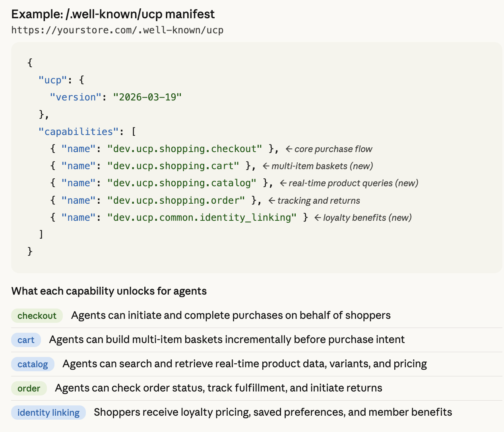
Task: Click the Example manifest title
Action: [113, 14]
